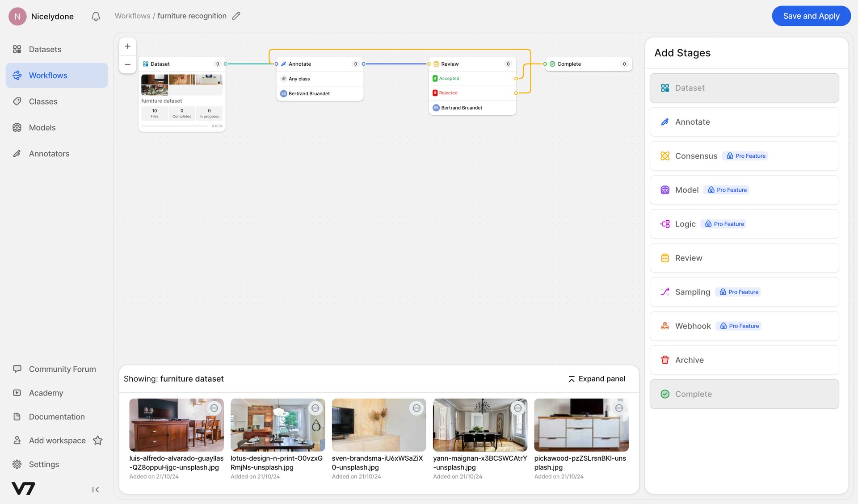Open Models from the sidebar
The image size is (858, 504).
click(42, 127)
